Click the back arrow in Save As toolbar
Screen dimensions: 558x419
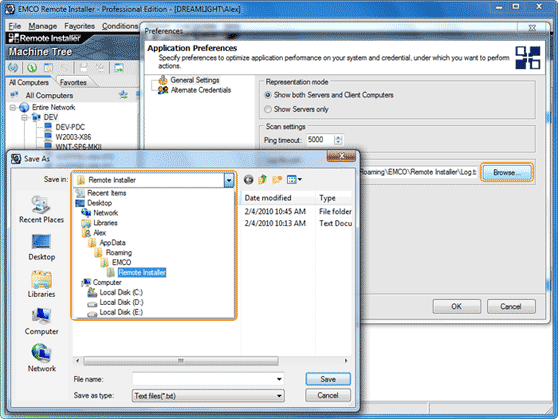pos(249,180)
